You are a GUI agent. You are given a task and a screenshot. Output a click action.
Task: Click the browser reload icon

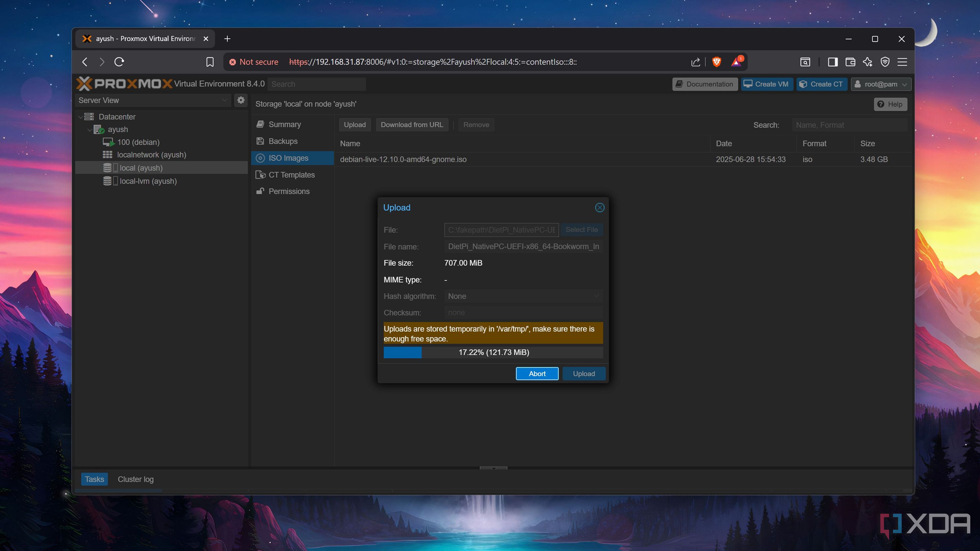[119, 62]
